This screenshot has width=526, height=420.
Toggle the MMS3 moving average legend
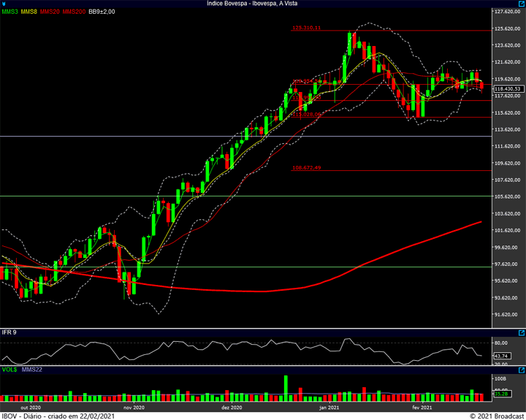click(x=10, y=12)
